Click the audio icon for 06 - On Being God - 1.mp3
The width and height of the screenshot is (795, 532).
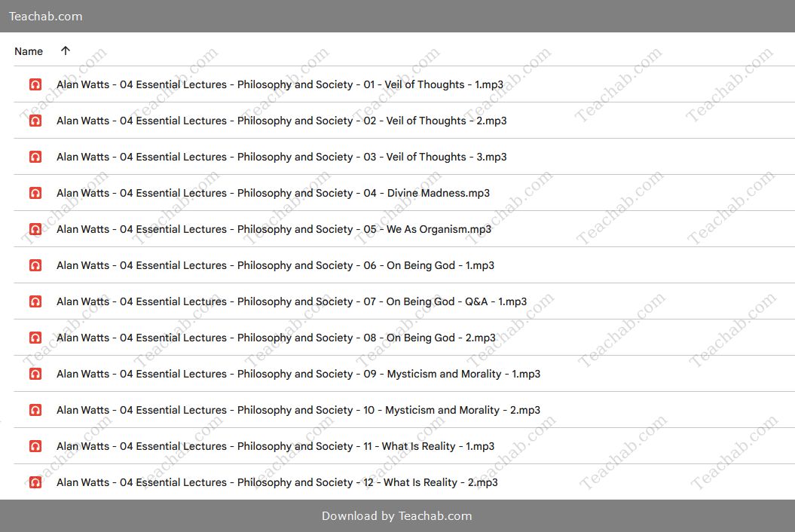tap(35, 265)
